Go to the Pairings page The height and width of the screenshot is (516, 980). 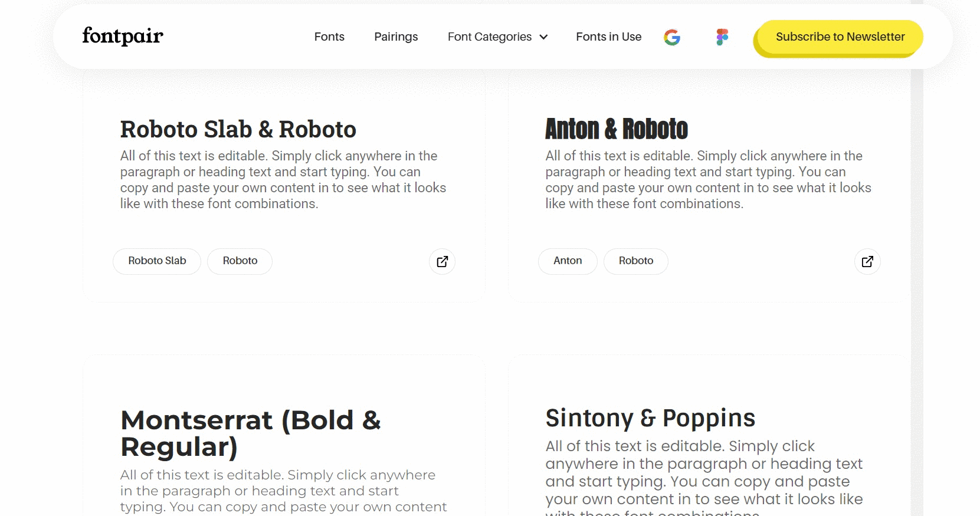(x=396, y=37)
